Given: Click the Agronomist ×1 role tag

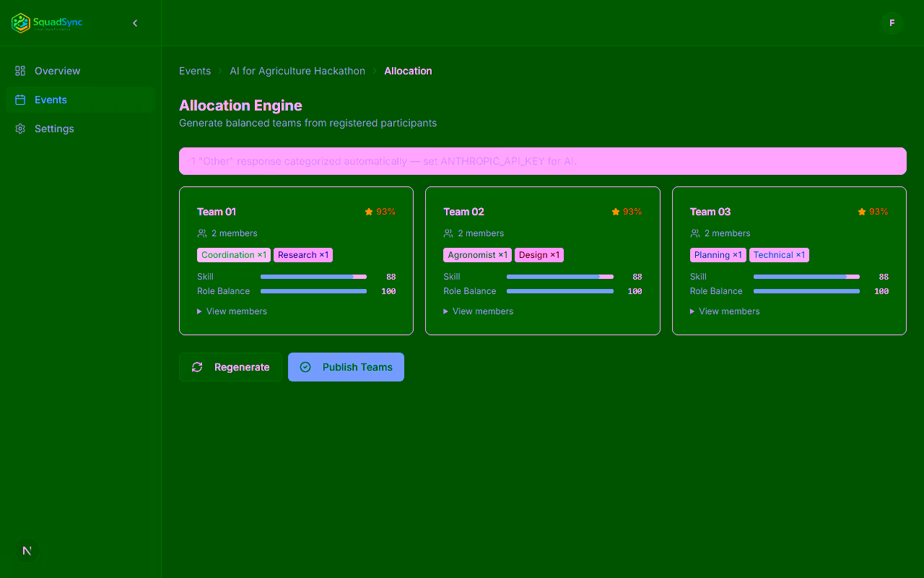Looking at the screenshot, I should (477, 255).
